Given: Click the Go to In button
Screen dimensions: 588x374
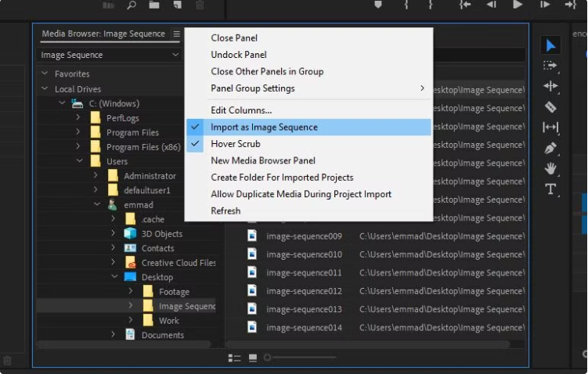Looking at the screenshot, I should tap(465, 5).
